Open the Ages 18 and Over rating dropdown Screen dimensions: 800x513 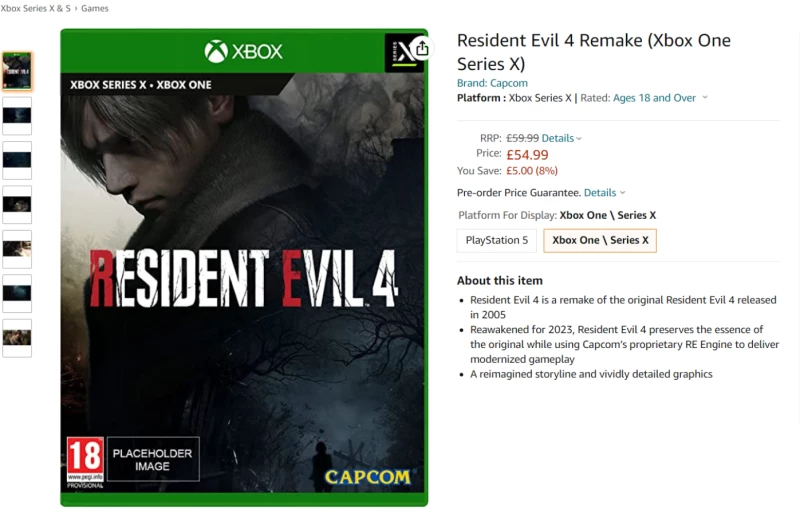660,98
